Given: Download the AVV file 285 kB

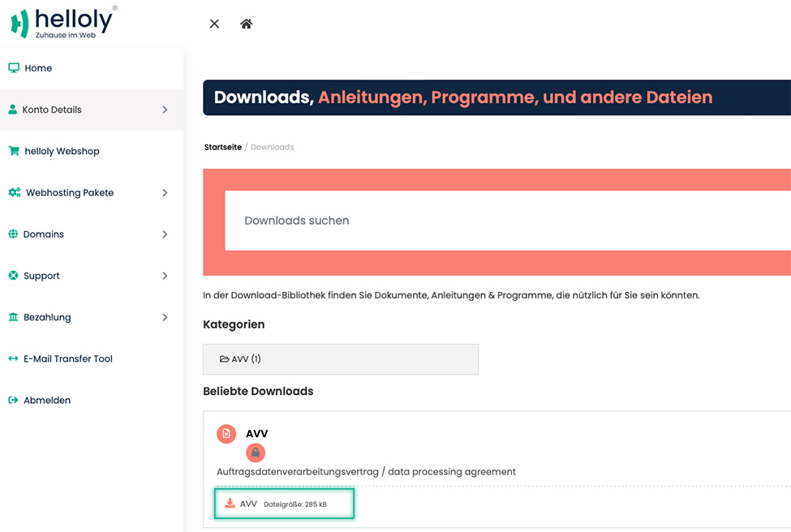Looking at the screenshot, I should (284, 504).
